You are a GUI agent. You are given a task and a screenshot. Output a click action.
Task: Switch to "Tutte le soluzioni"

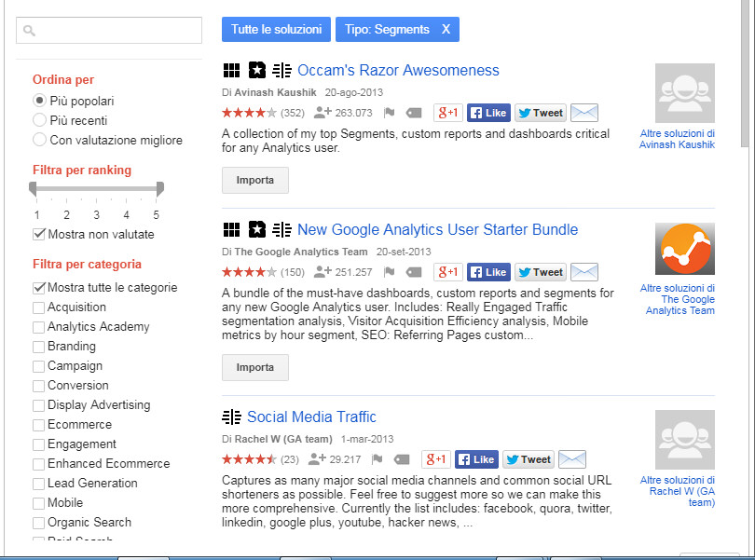pyautogui.click(x=276, y=29)
